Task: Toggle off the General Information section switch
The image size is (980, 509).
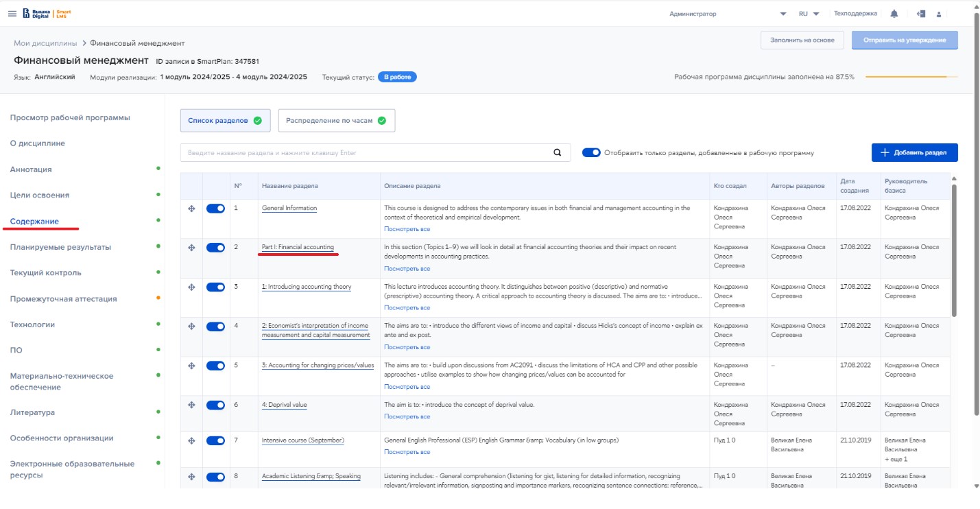Action: pyautogui.click(x=215, y=209)
